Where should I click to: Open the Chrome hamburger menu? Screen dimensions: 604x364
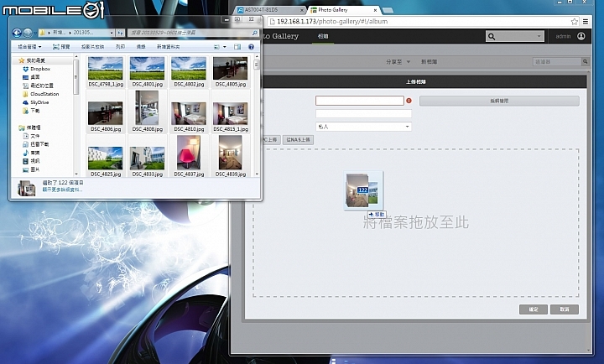coord(586,22)
